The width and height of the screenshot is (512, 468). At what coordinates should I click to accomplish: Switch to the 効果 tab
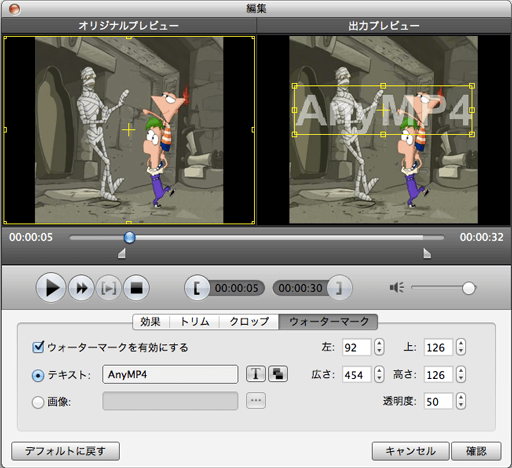coord(151,322)
